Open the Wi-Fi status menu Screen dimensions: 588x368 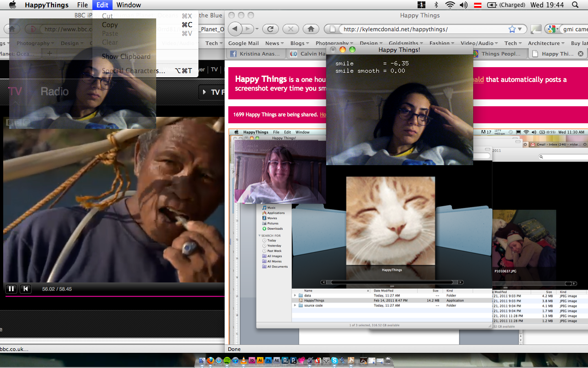point(450,5)
